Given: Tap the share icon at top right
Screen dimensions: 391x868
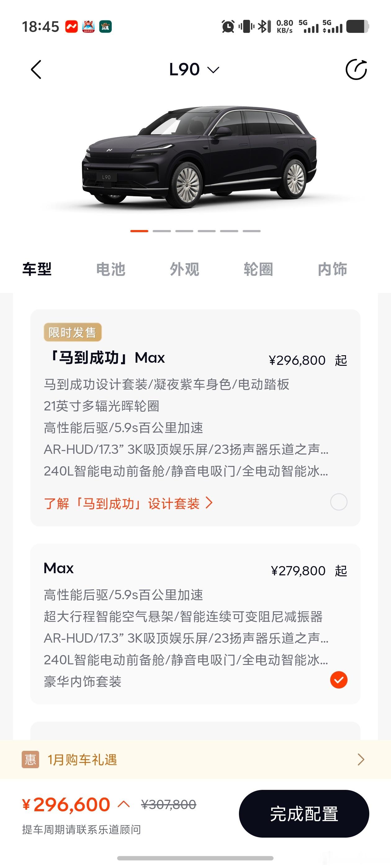Looking at the screenshot, I should [356, 70].
